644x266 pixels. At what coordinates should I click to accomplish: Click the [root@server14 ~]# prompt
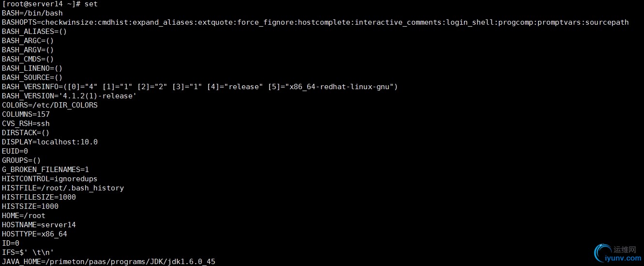pos(41,4)
